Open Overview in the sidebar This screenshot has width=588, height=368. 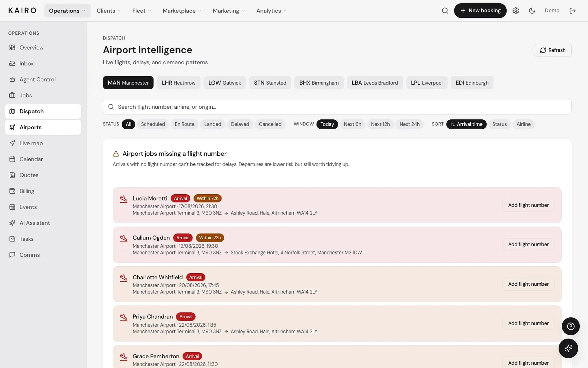pos(43,47)
